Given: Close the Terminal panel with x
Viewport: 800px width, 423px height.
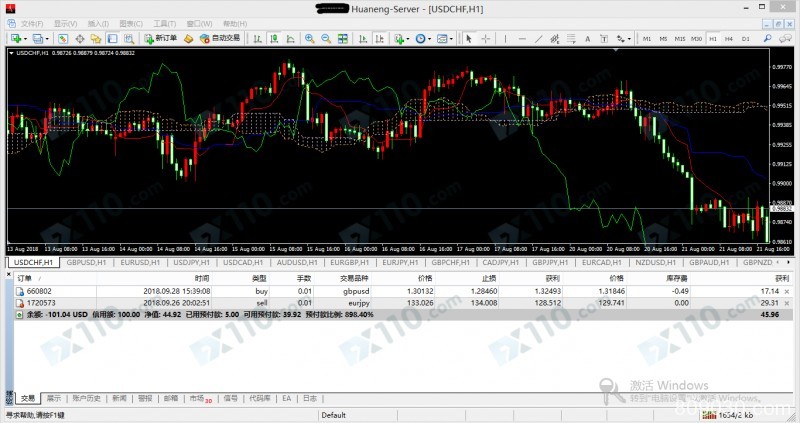Looking at the screenshot, I should pos(9,275).
